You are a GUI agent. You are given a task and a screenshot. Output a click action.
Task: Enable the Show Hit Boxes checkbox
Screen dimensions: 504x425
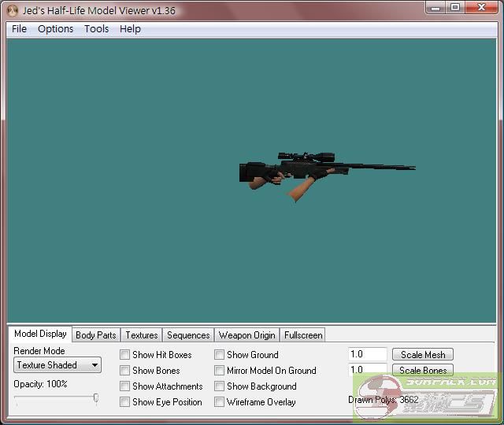click(125, 355)
